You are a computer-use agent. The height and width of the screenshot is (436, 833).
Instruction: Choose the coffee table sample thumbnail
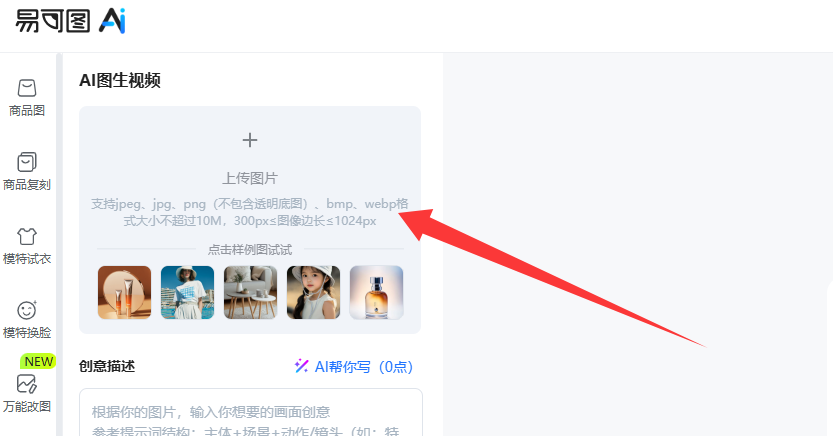[x=250, y=293]
